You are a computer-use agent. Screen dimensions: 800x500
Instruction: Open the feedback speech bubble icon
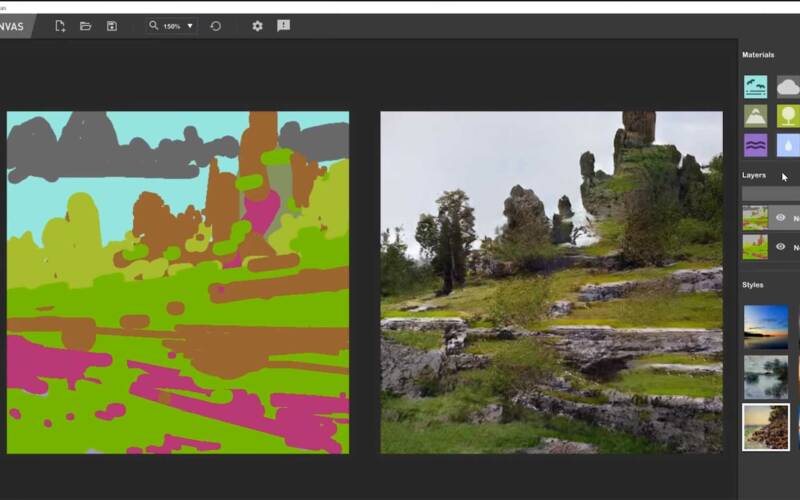tap(284, 26)
